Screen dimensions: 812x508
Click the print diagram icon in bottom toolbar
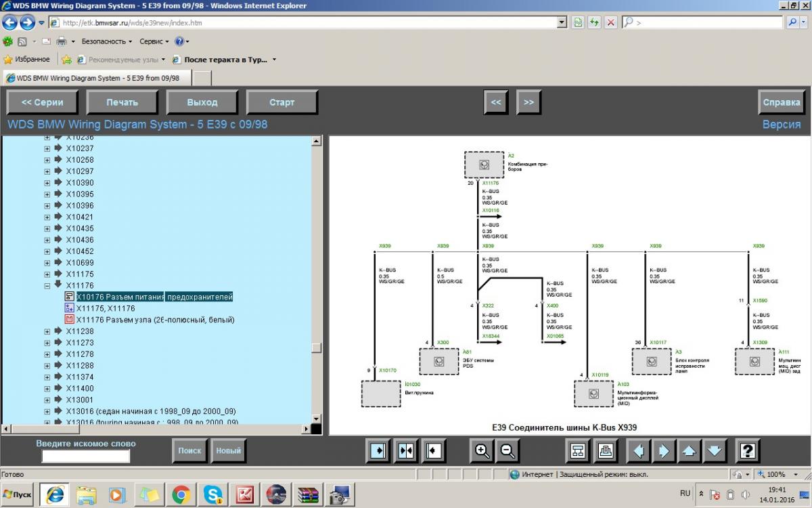[x=605, y=450]
